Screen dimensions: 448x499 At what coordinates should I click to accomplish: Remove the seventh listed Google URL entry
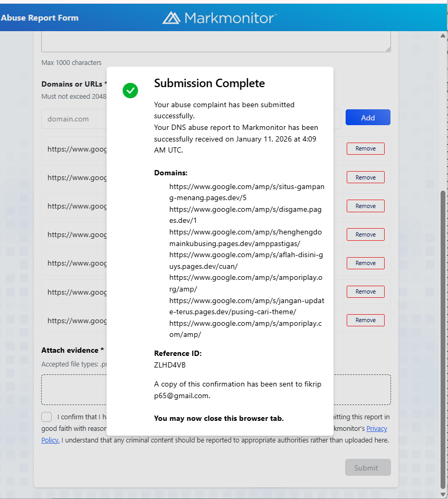pos(365,320)
